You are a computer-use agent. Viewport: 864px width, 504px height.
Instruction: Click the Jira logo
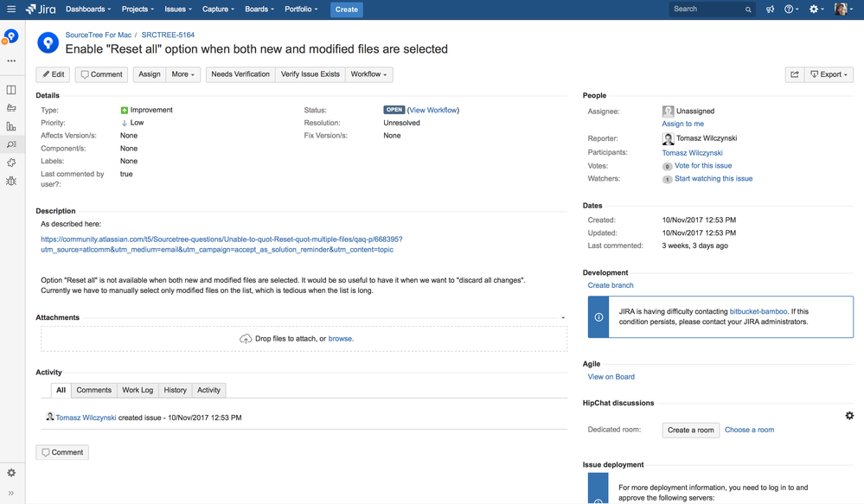41,10
